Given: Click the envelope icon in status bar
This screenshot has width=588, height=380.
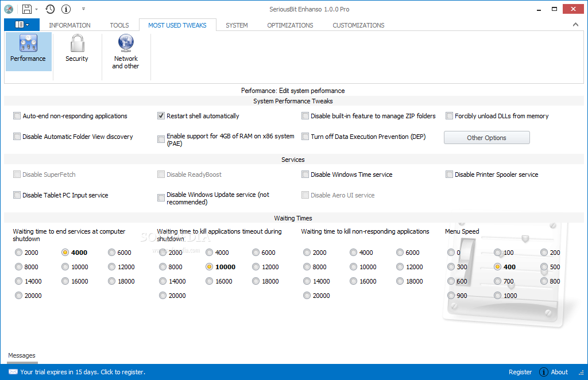Looking at the screenshot, I should 13,372.
